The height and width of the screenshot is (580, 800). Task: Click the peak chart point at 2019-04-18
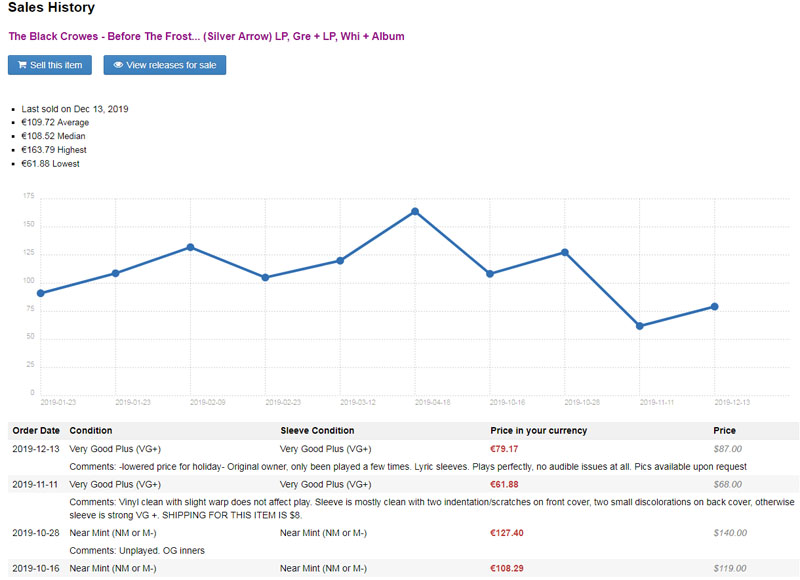pos(415,211)
